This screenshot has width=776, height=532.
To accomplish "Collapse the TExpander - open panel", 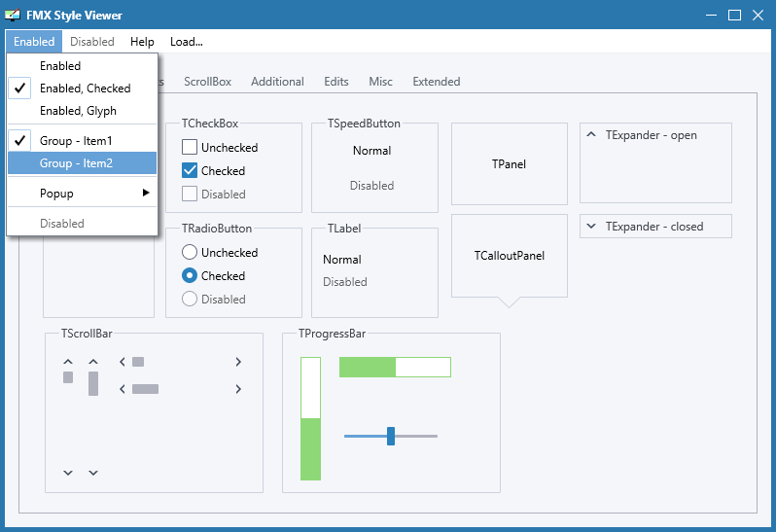I will (x=591, y=134).
